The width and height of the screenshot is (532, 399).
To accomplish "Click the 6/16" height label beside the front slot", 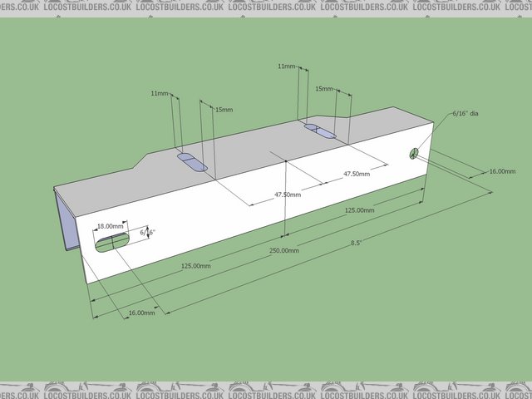I will coord(148,233).
